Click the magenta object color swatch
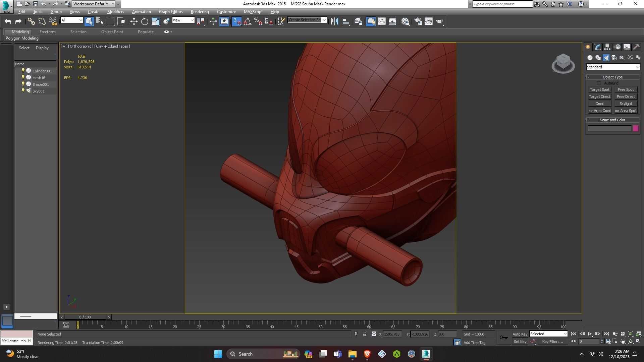 [x=635, y=129]
